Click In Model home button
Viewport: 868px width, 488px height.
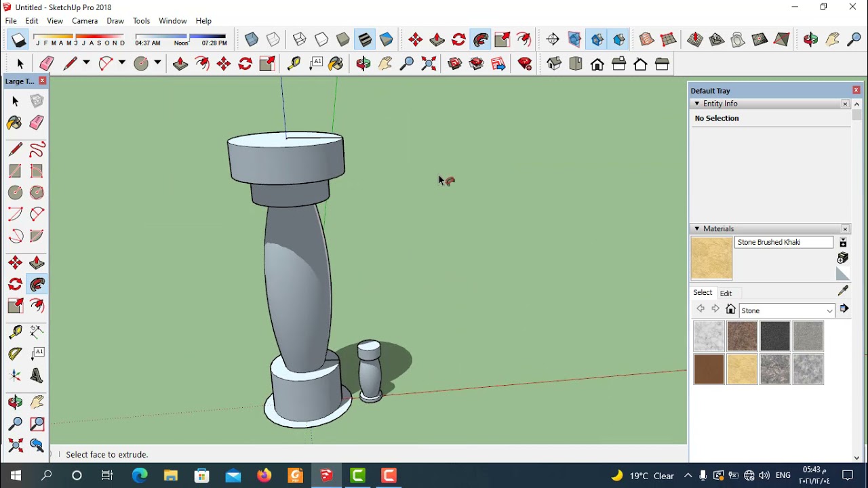click(x=730, y=310)
